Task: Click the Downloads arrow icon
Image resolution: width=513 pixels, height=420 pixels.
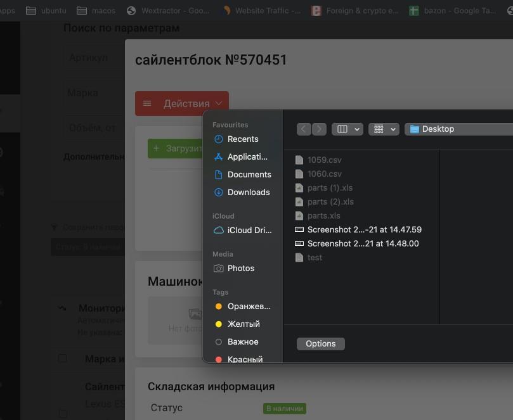Action: point(219,192)
